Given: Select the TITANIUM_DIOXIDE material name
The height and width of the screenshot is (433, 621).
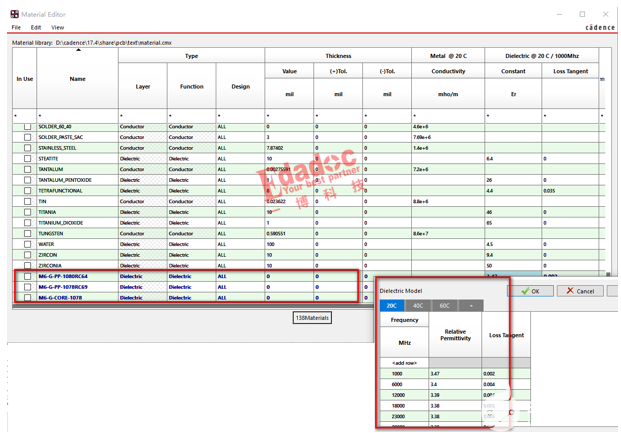Looking at the screenshot, I should pos(61,223).
